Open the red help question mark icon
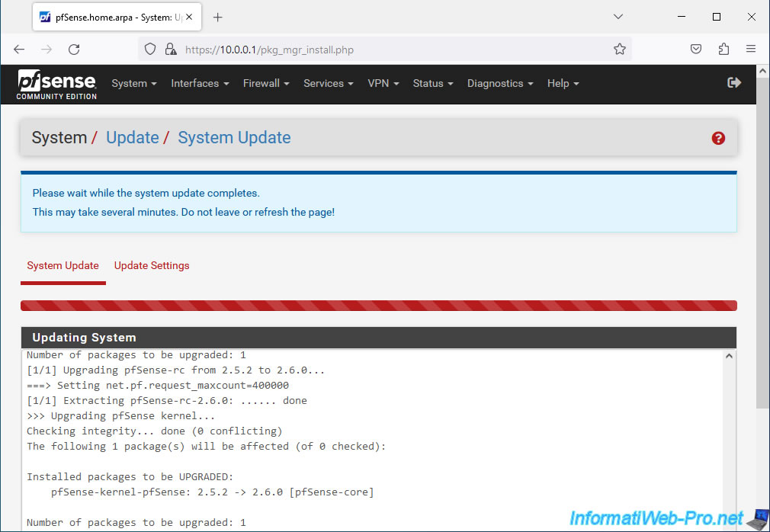Viewport: 770px width, 532px height. tap(718, 139)
